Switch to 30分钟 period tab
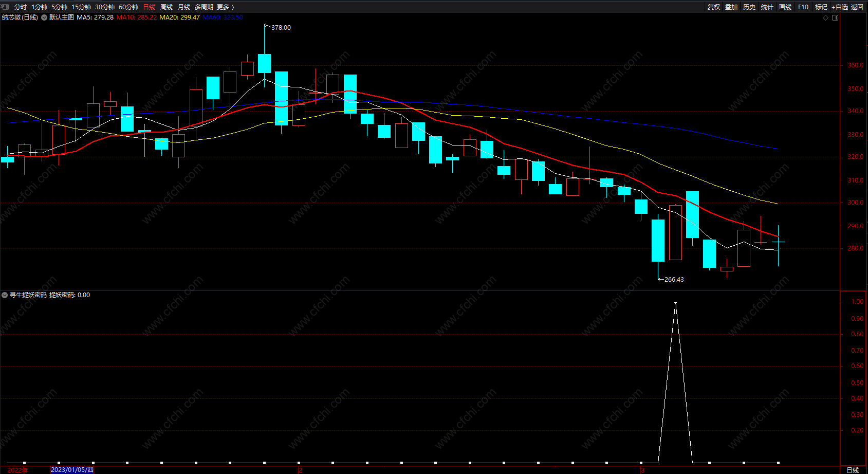 105,7
